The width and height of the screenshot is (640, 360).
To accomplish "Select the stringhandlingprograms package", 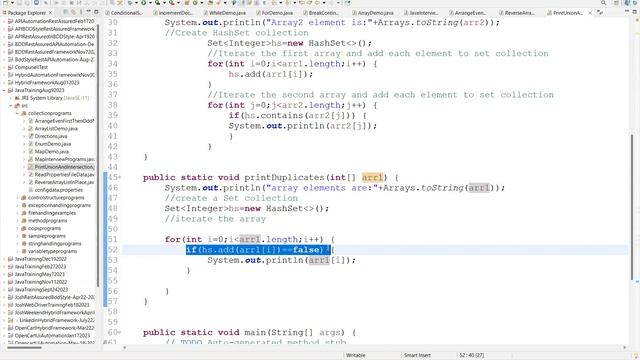I will click(51, 244).
